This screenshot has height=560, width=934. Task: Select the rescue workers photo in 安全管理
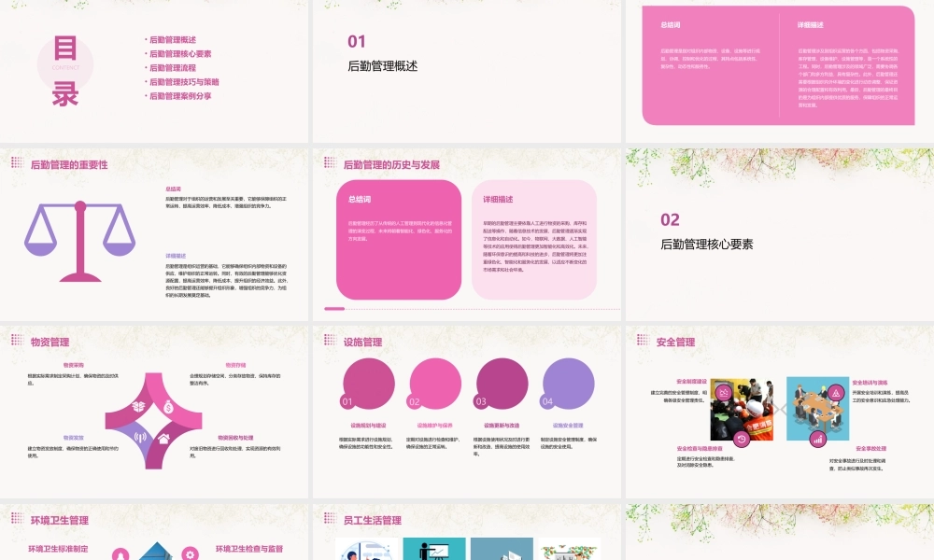tap(742, 409)
